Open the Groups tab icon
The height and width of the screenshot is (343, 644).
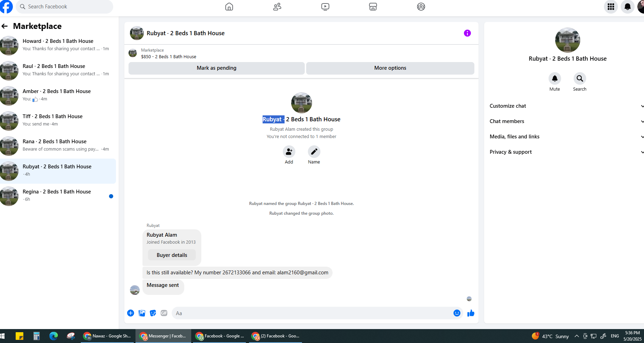[421, 7]
